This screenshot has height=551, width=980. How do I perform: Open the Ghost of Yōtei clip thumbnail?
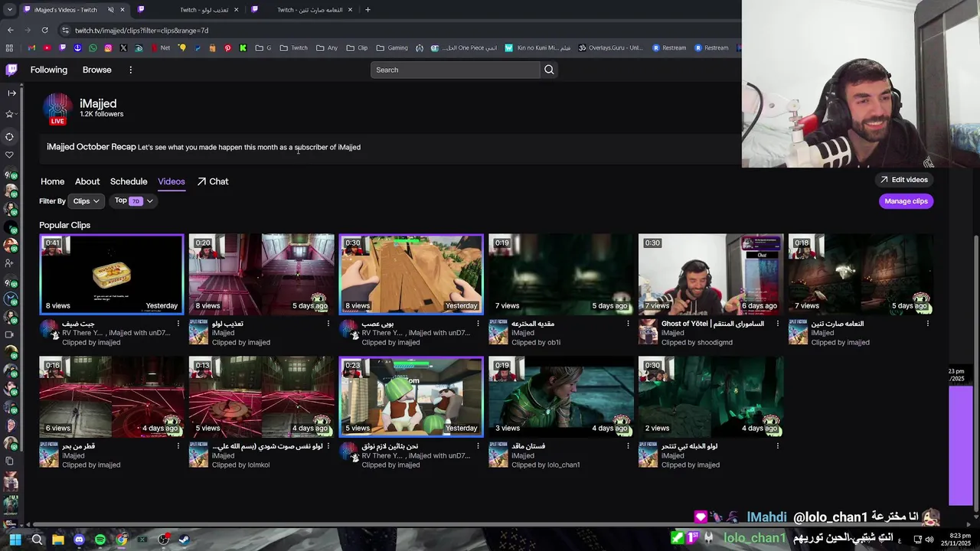[x=710, y=274]
